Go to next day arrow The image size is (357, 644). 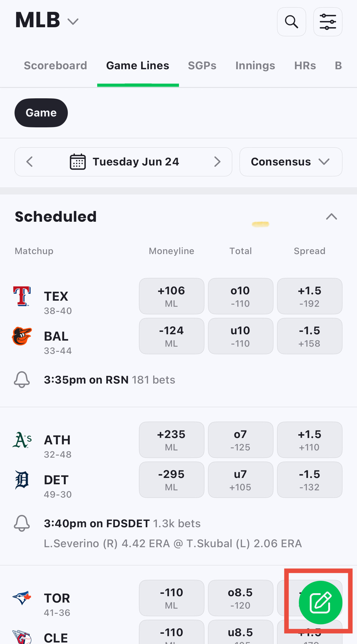[217, 162]
